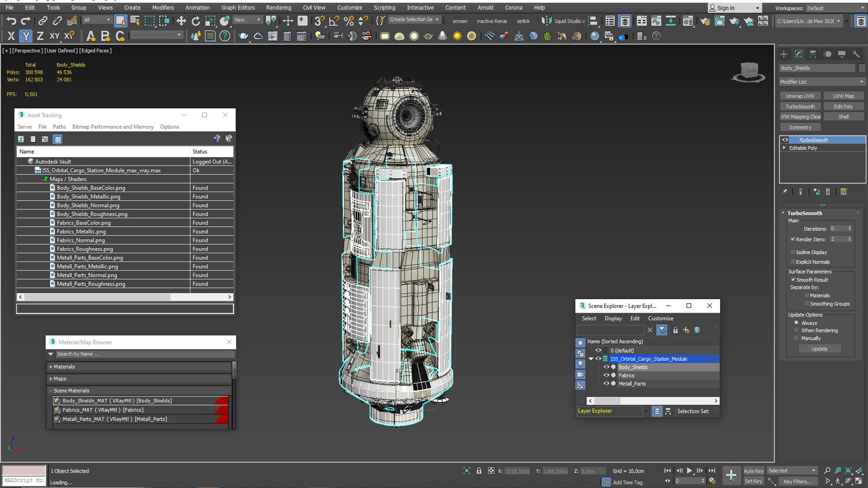Screen dimensions: 868x488
Task: Restrict transform to Z axis
Action: point(40,36)
